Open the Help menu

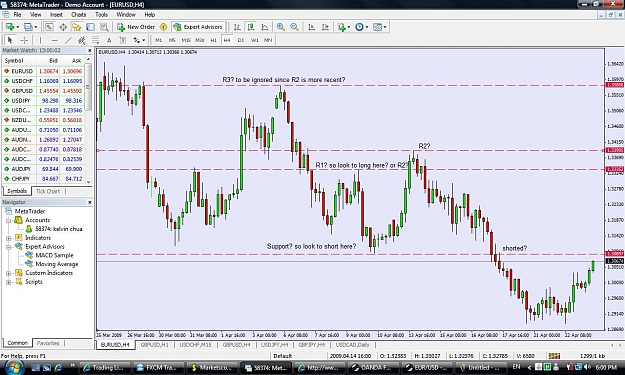pos(149,14)
